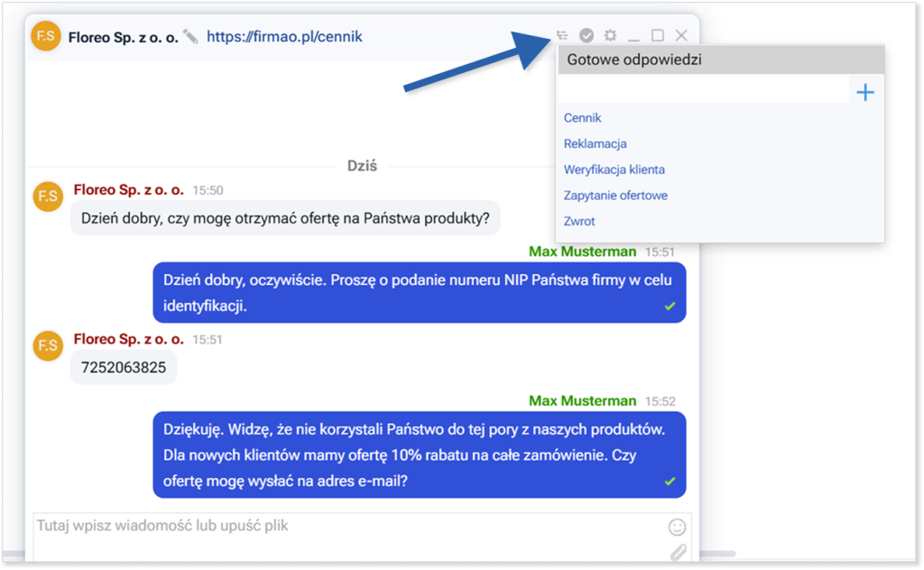Open the firmao.pl/cennik link
Screen dimensions: 924x570
284,37
